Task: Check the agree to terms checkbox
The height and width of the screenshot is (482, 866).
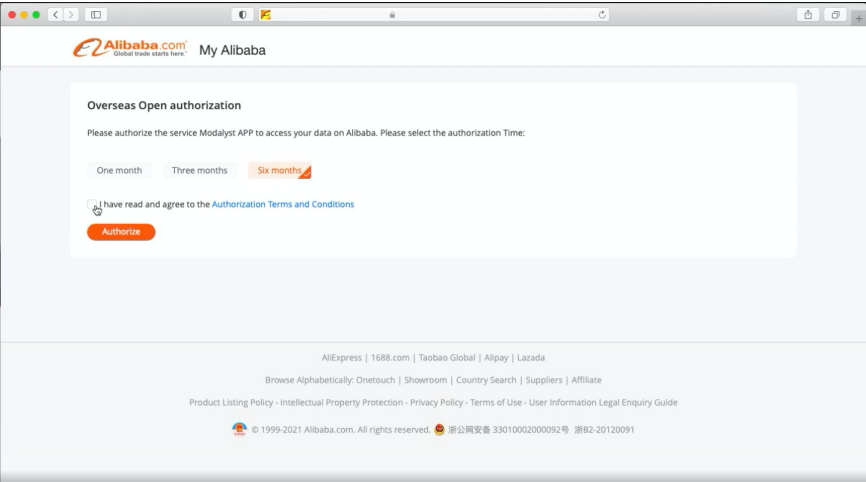Action: point(92,204)
